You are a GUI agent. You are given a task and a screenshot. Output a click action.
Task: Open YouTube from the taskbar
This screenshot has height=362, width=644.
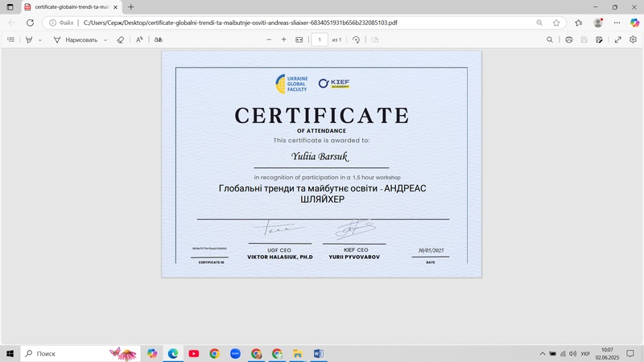[x=194, y=353]
